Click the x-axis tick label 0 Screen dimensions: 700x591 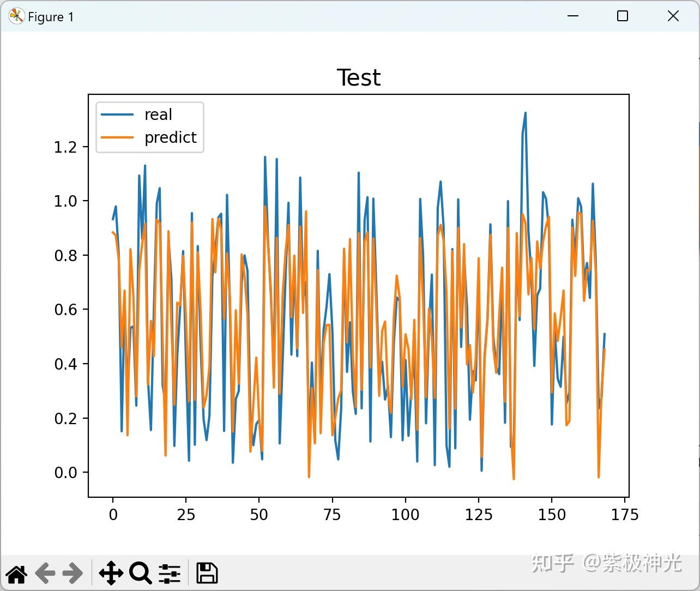pos(113,515)
